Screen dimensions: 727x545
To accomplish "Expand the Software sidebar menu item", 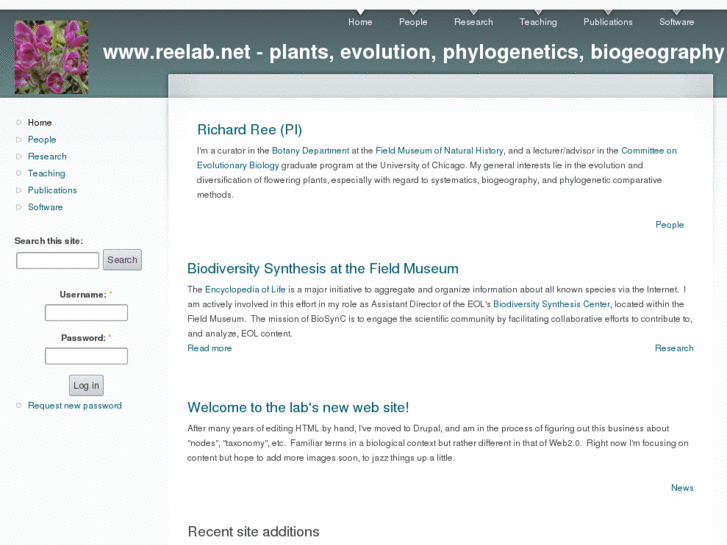I will pyautogui.click(x=45, y=207).
